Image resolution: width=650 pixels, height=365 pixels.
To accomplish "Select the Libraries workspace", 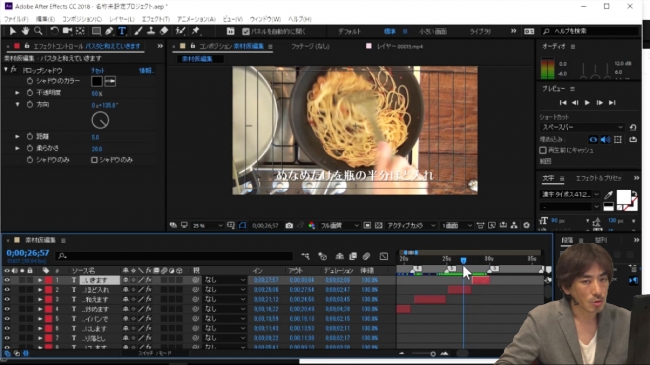I will [480, 32].
